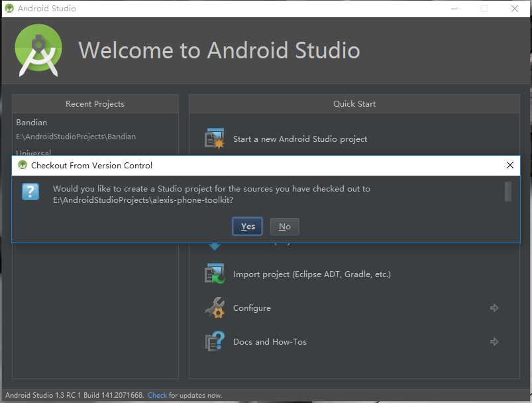Minimize the Android Studio window
Image resolution: width=532 pixels, height=403 pixels.
coord(454,9)
